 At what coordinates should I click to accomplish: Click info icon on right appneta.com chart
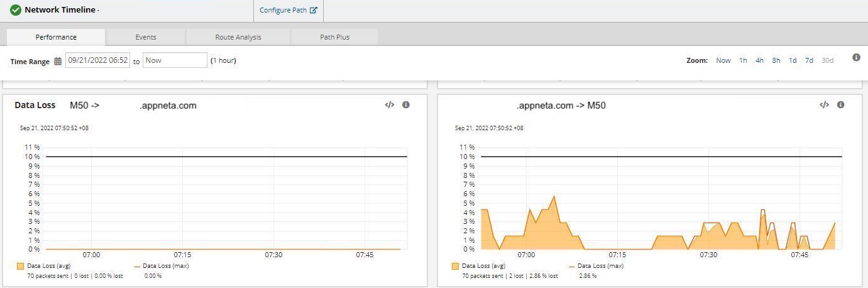[x=840, y=105]
